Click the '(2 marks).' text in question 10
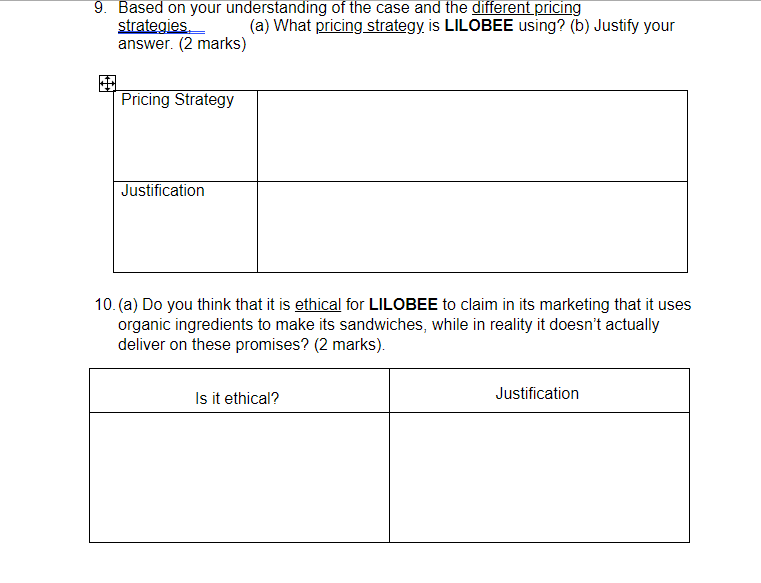761x583 pixels. click(349, 345)
